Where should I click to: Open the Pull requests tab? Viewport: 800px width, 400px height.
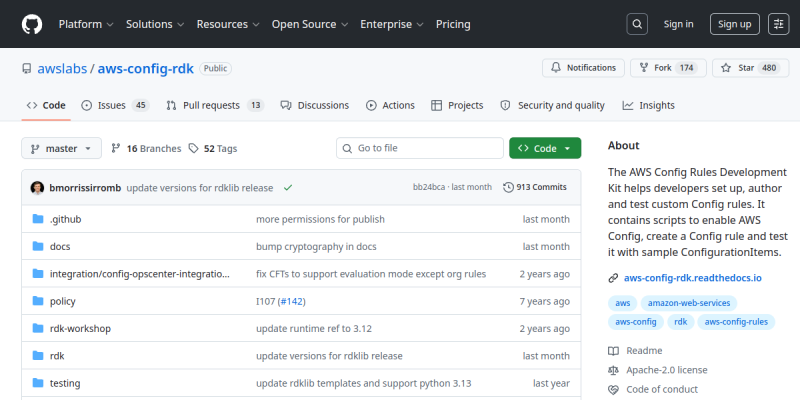tap(215, 105)
